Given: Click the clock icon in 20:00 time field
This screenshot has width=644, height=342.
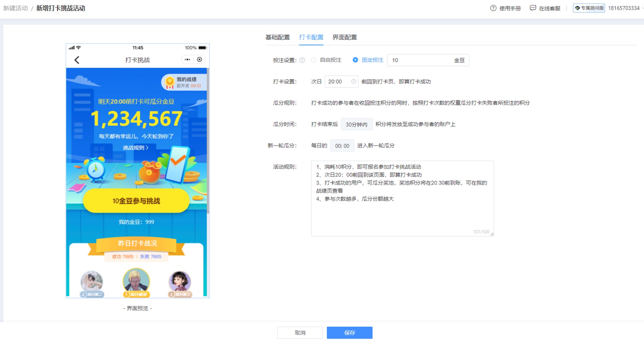Looking at the screenshot, I should [x=353, y=81].
